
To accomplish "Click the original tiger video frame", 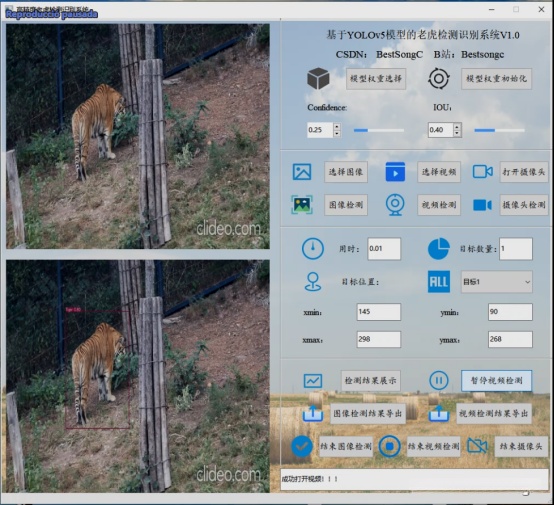I will (x=138, y=136).
